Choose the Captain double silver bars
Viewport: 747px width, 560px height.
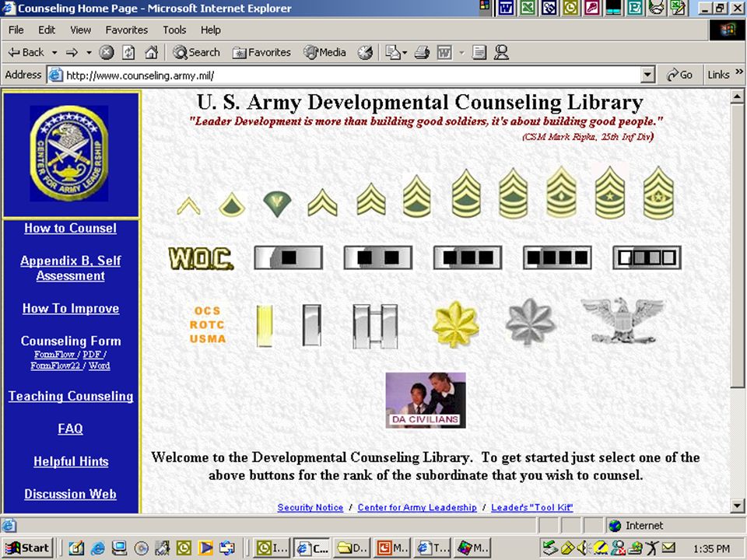(x=375, y=327)
